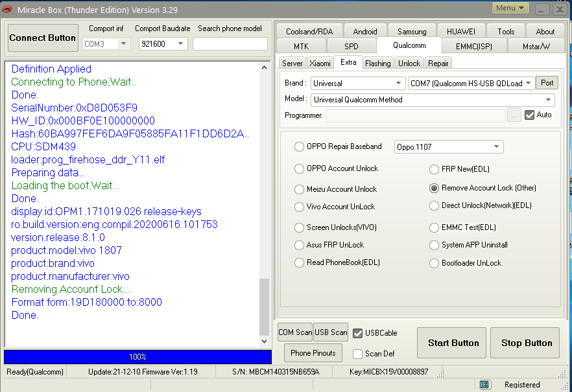The height and width of the screenshot is (392, 572).
Task: Open the Server sub-tab
Action: click(x=292, y=63)
